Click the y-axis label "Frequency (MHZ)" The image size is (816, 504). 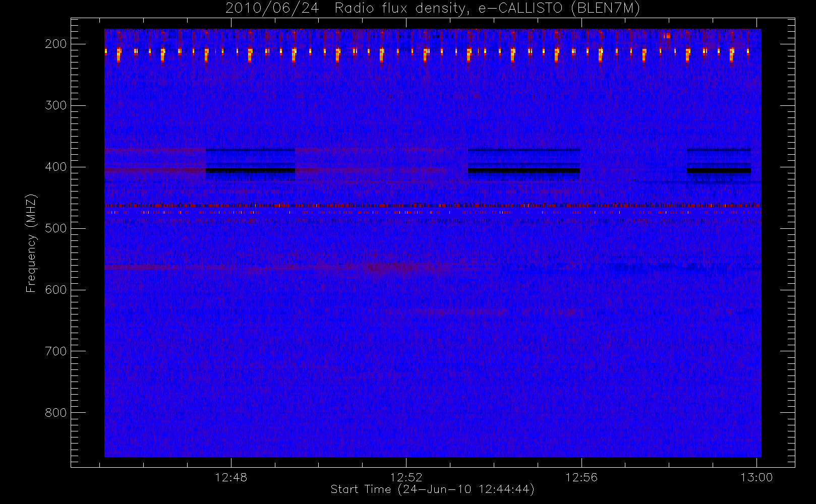pyautogui.click(x=31, y=243)
